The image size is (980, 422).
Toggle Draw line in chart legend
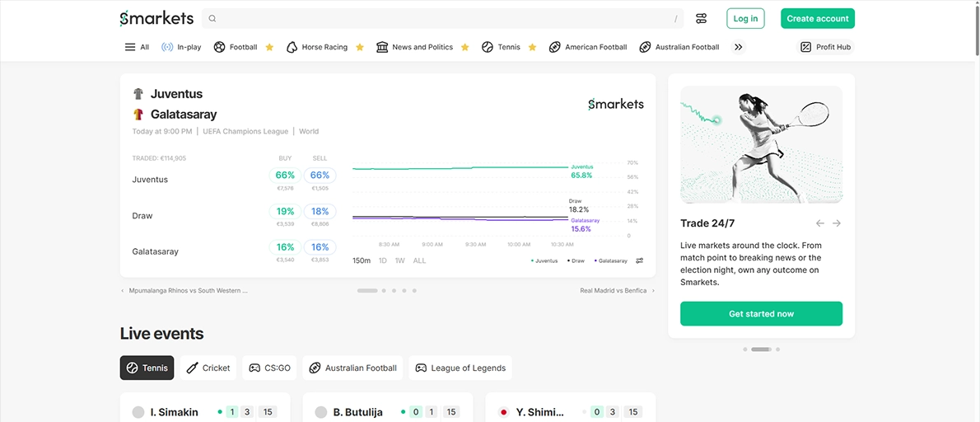(576, 260)
